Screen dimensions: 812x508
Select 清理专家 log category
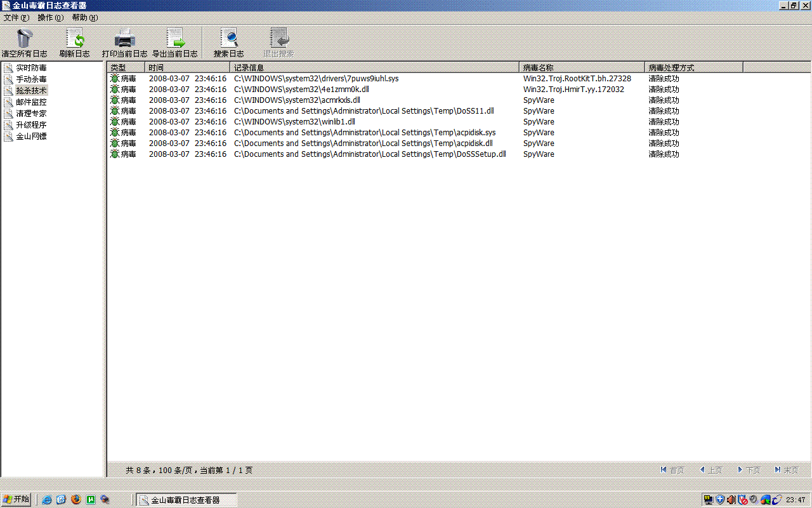(31, 114)
